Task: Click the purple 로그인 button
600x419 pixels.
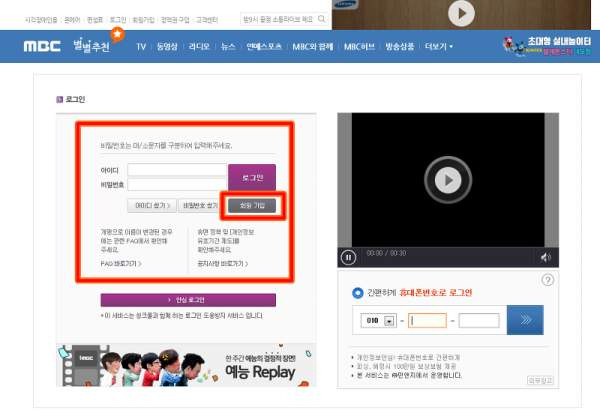Action: 252,177
